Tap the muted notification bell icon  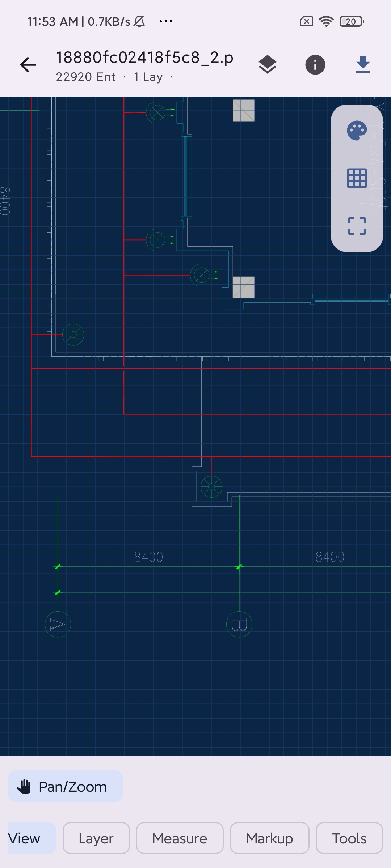tap(139, 21)
